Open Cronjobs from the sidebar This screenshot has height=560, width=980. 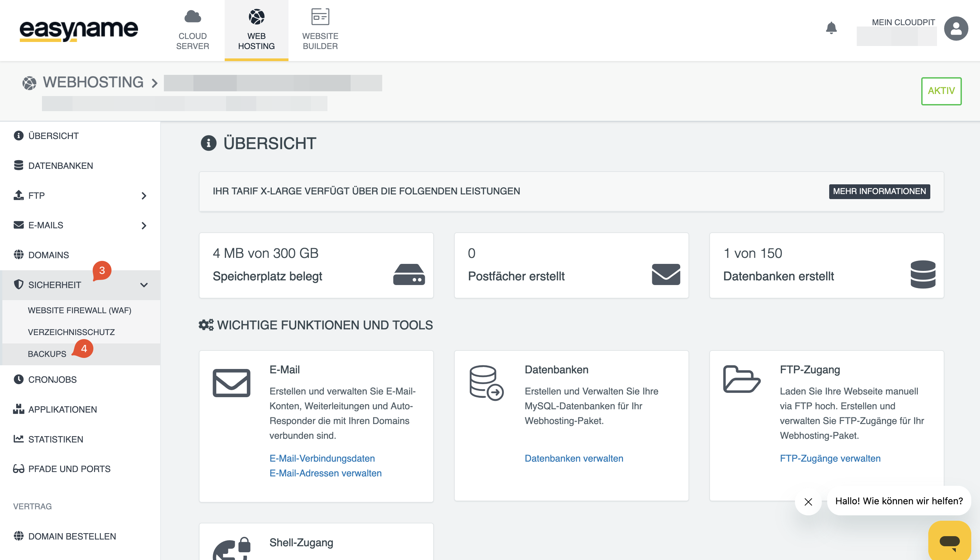point(52,380)
